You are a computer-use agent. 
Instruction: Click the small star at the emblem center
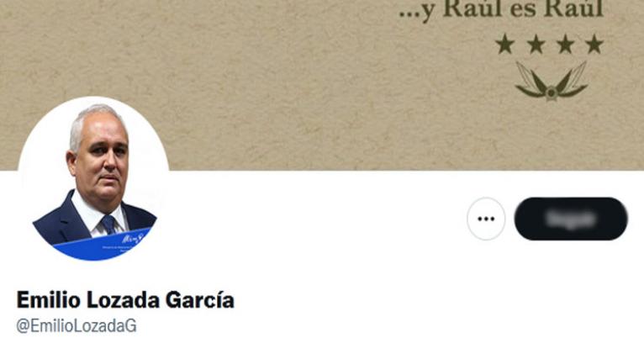coord(551,94)
